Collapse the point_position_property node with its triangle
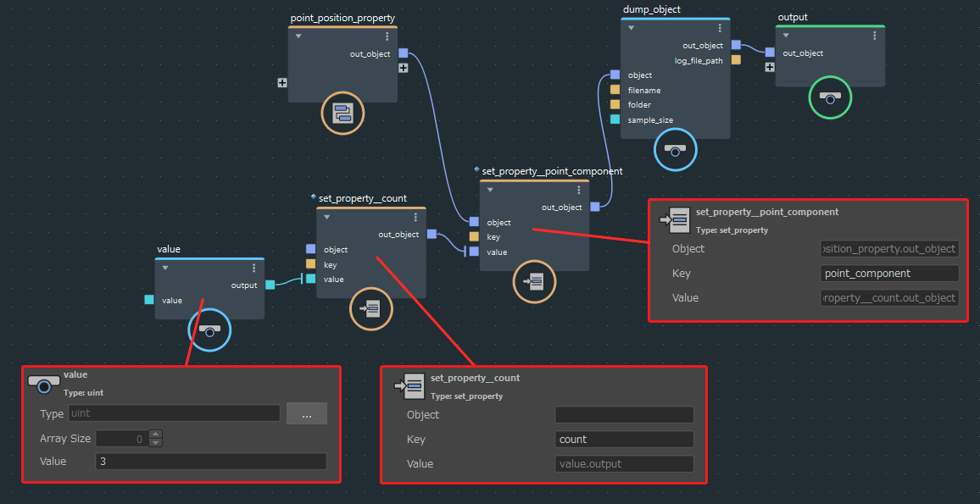Viewport: 980px width, 504px height. 298,36
